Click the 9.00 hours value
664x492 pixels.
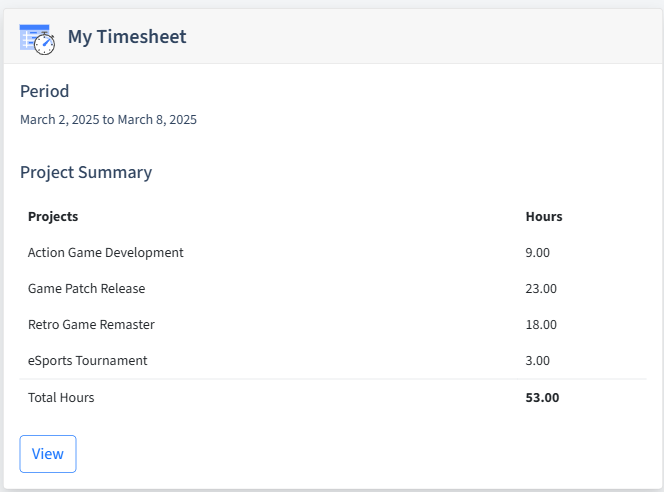pos(538,253)
